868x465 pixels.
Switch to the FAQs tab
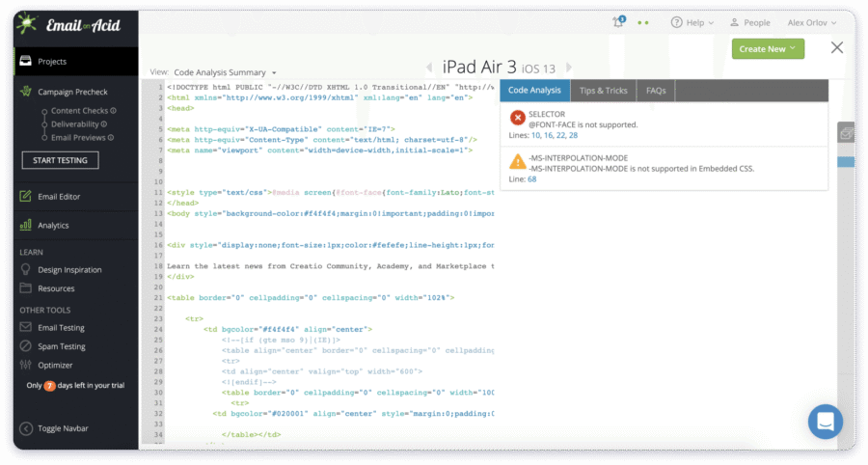point(656,91)
